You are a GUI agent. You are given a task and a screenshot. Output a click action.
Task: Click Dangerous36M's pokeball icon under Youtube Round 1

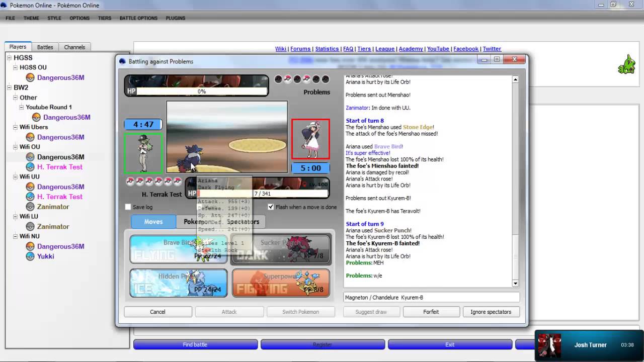[36, 117]
